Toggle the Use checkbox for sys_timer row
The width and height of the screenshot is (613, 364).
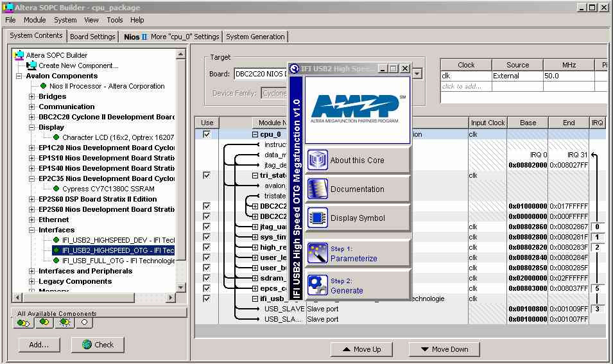coord(207,236)
